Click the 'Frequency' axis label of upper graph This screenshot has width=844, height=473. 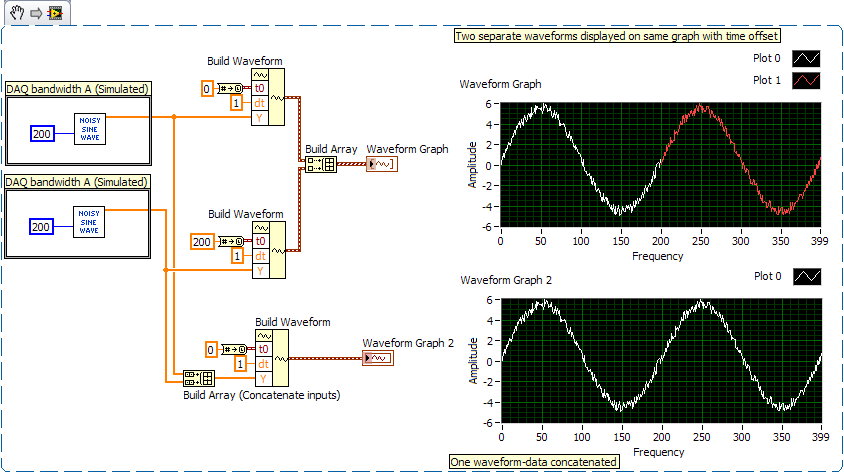pyautogui.click(x=657, y=256)
